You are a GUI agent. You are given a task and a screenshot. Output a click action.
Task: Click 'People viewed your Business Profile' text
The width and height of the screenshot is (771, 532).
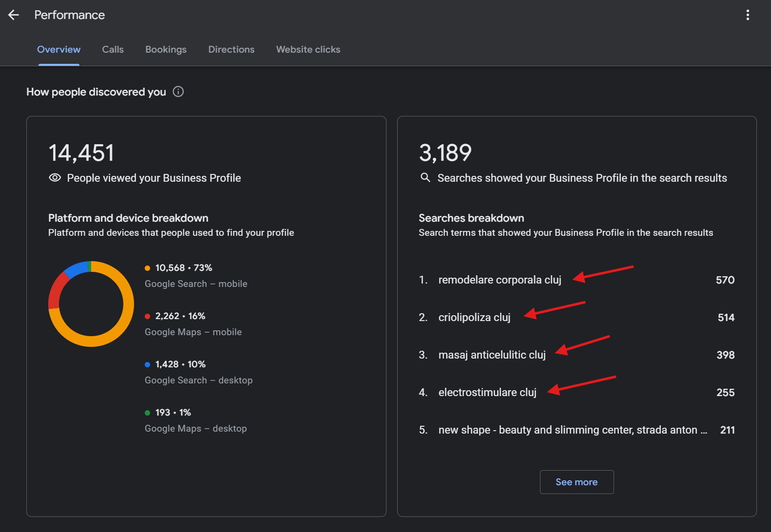154,178
